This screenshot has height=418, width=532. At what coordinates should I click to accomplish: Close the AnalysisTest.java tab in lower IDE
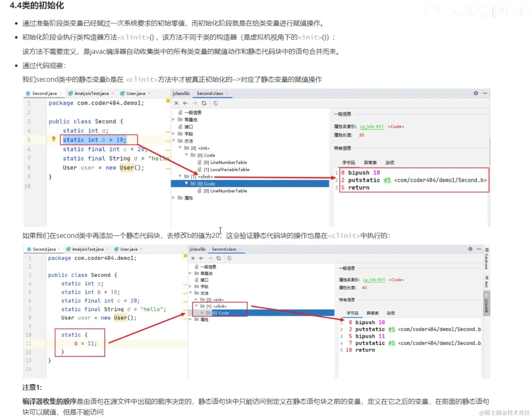coord(107,249)
